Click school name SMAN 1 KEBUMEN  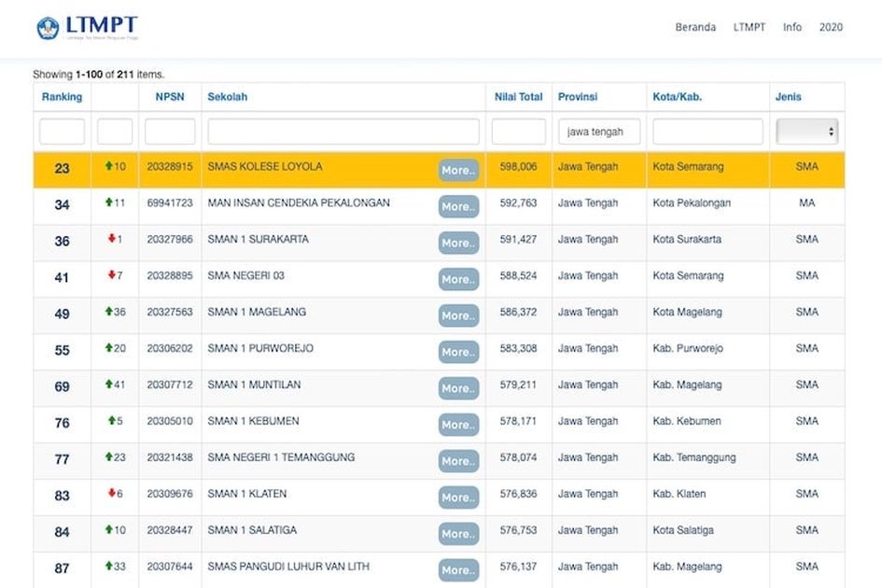(253, 421)
